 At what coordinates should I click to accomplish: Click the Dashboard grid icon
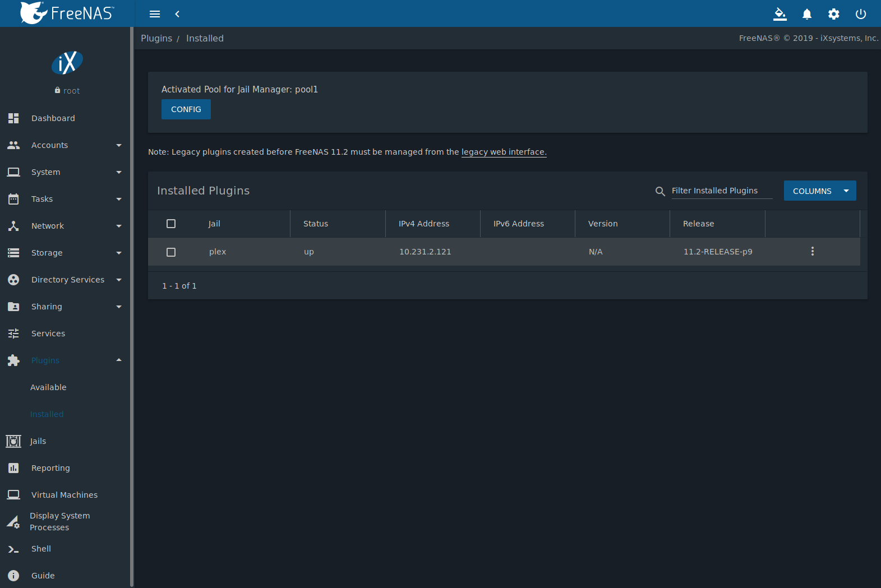13,118
